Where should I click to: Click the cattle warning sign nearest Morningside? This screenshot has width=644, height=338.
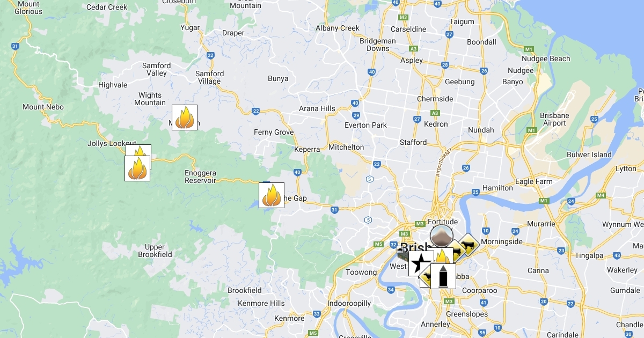tap(468, 245)
